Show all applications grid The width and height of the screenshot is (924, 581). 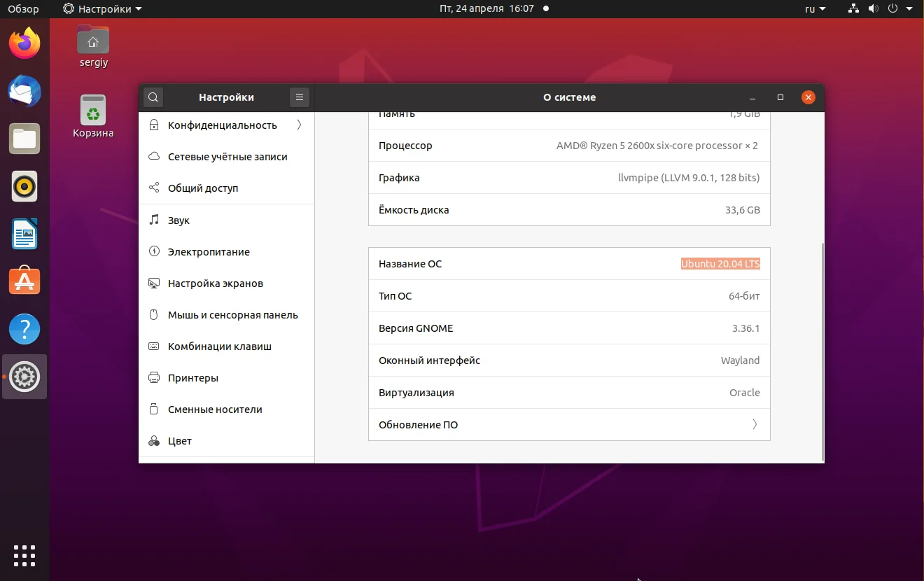pyautogui.click(x=24, y=555)
